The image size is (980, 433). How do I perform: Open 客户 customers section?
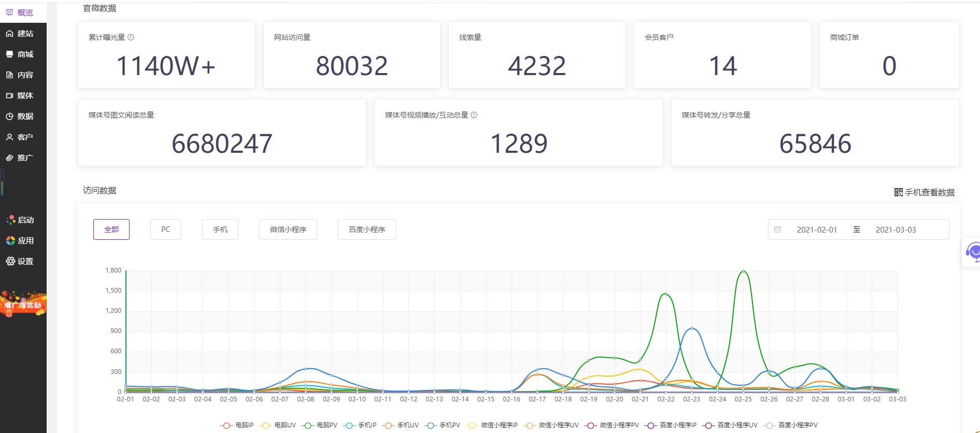[x=20, y=137]
